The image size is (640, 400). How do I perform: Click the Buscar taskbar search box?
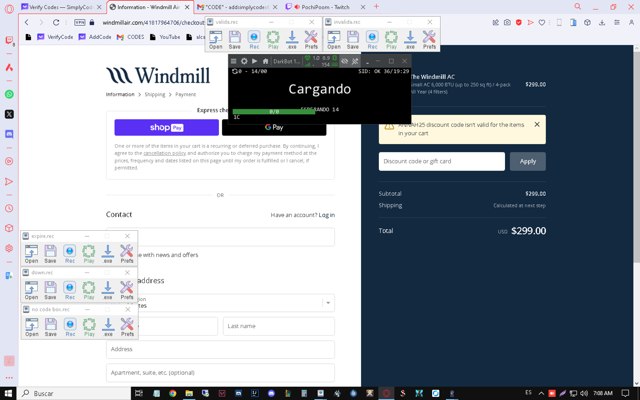74,393
